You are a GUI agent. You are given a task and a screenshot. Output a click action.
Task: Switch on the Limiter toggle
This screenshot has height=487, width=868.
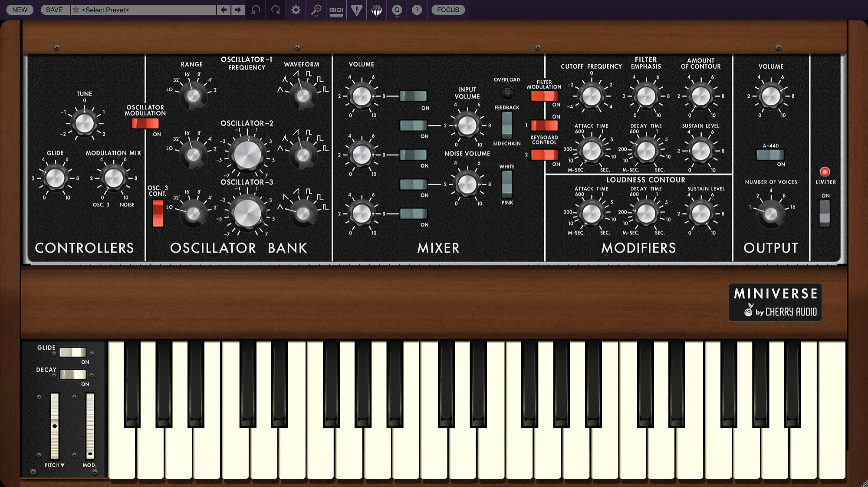[824, 213]
